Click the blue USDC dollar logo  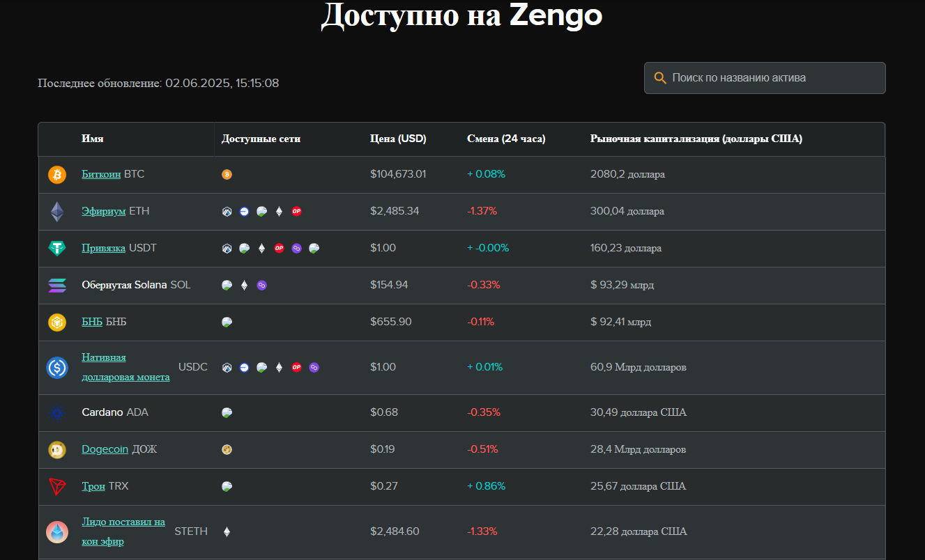57,368
